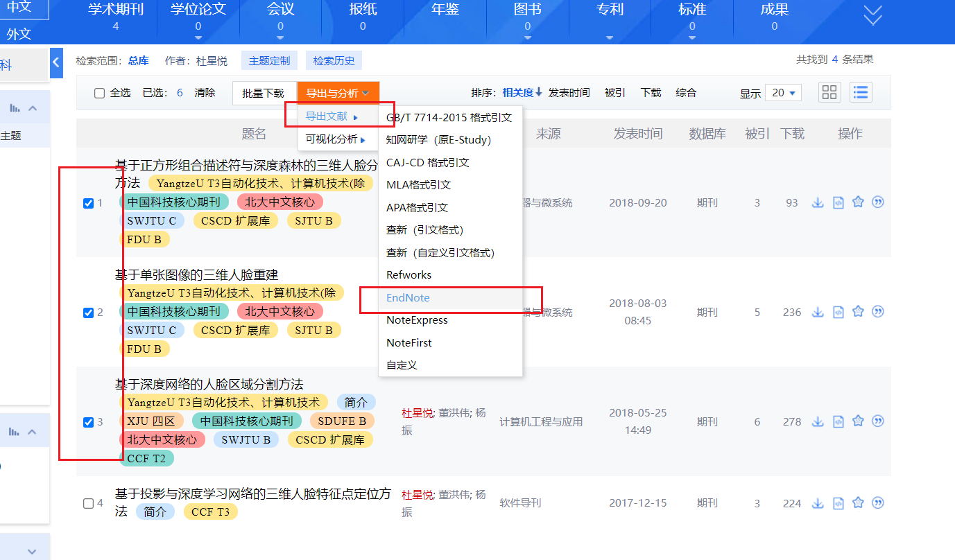
Task: Check result row 4 checkbox
Action: tap(88, 504)
